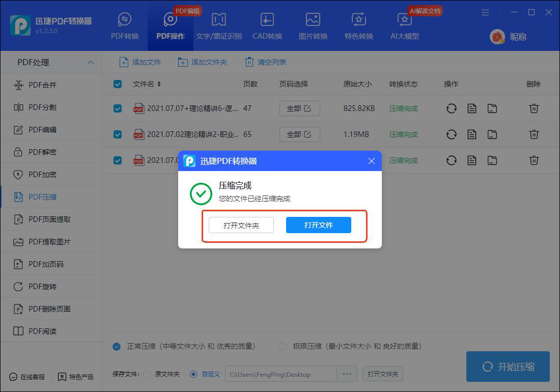Open output document of 1.19MB file
Screen dimensions: 560x392
point(472,134)
